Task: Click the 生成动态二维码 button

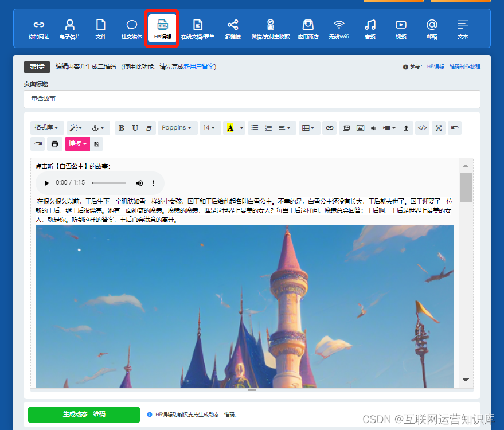Action: click(84, 415)
